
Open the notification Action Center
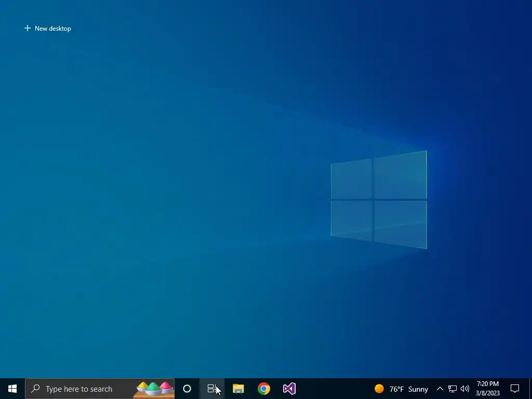click(x=515, y=389)
